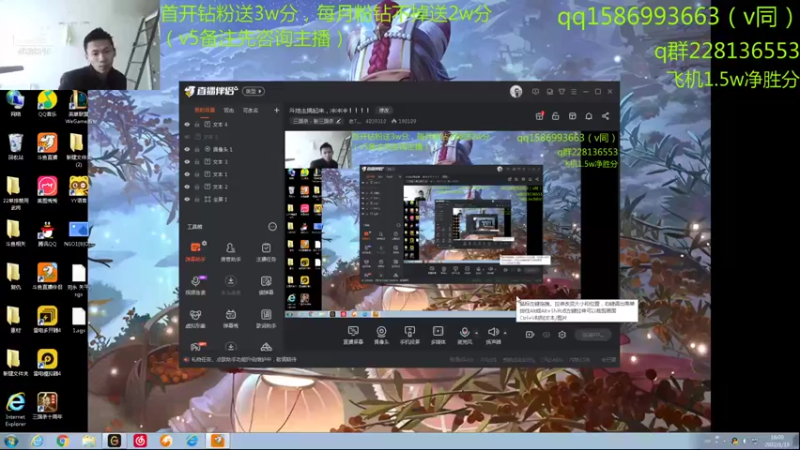Hide the 全屏 1 layer
The image size is (800, 450).
tap(187, 199)
